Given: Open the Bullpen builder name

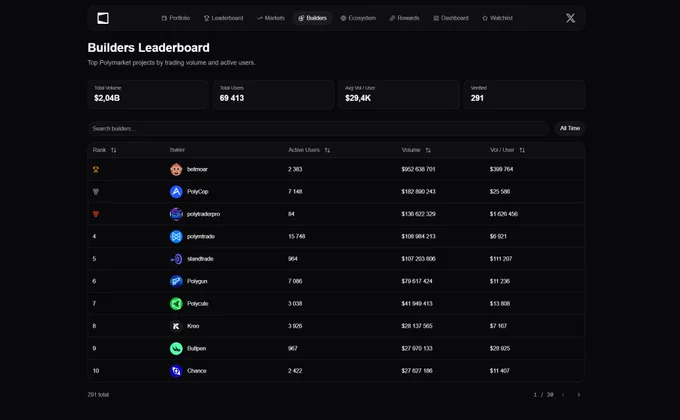Looking at the screenshot, I should click(x=196, y=348).
